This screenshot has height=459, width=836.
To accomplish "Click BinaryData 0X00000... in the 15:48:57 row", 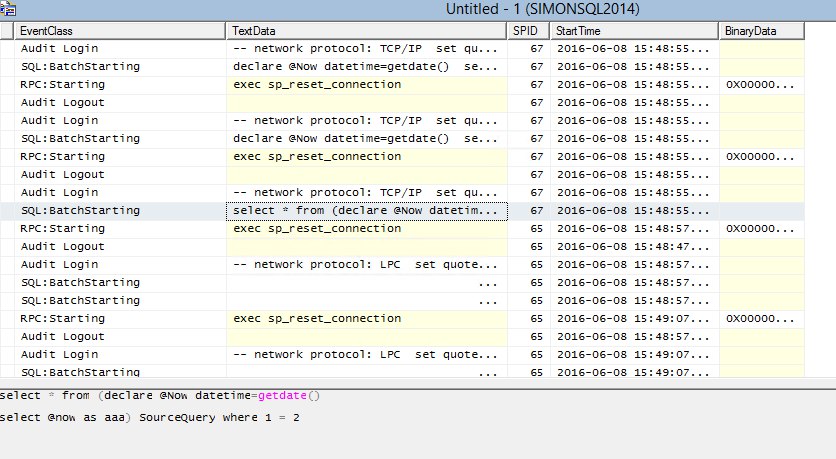I will coord(760,229).
